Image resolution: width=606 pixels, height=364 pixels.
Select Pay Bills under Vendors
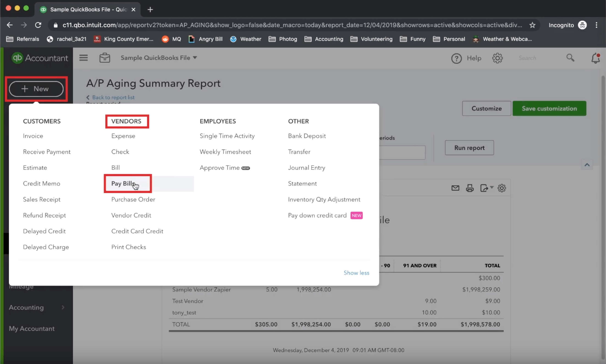122,183
